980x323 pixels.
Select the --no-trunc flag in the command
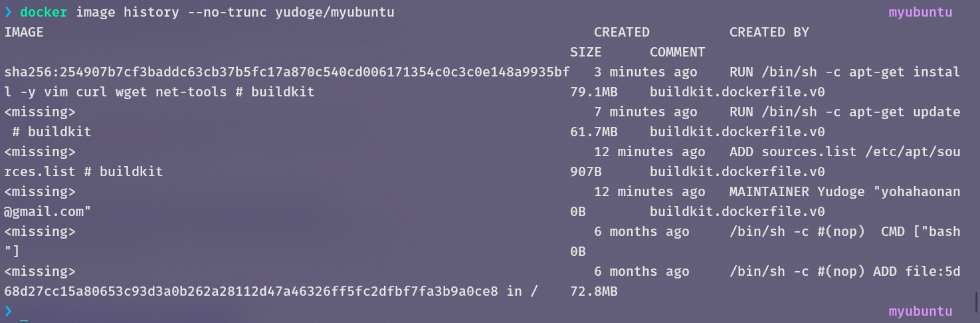[228, 12]
